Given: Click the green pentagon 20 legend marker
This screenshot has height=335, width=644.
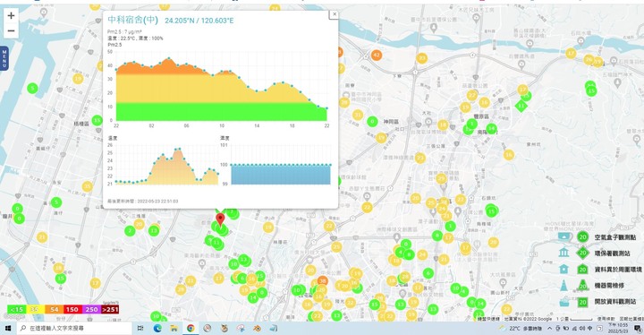Looking at the screenshot, I should point(582,269).
